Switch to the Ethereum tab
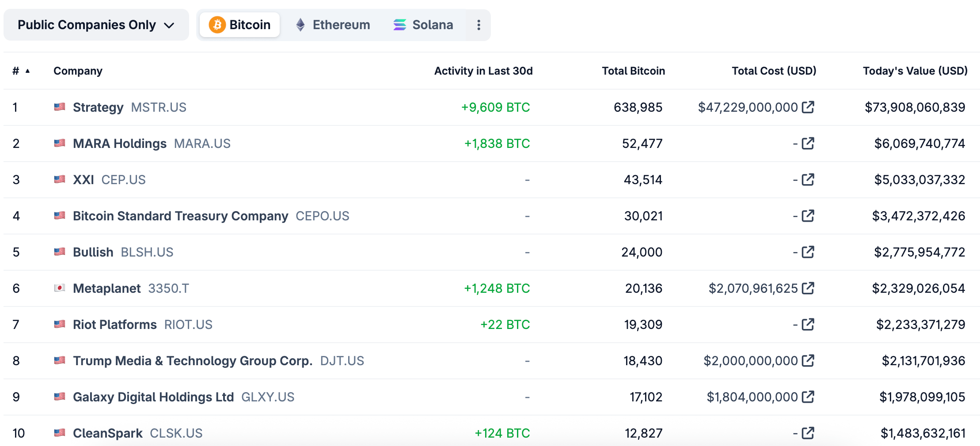The image size is (980, 446). [x=332, y=25]
